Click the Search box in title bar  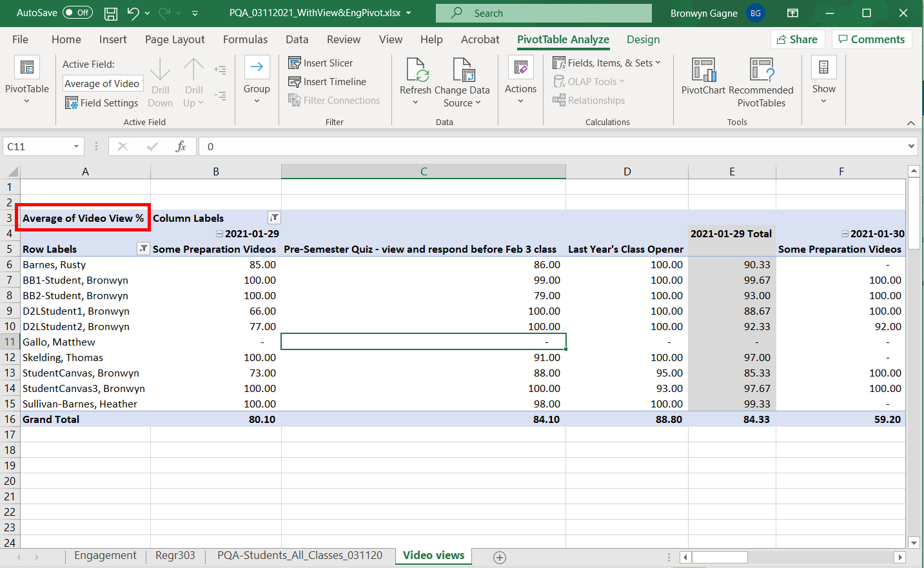(x=544, y=13)
